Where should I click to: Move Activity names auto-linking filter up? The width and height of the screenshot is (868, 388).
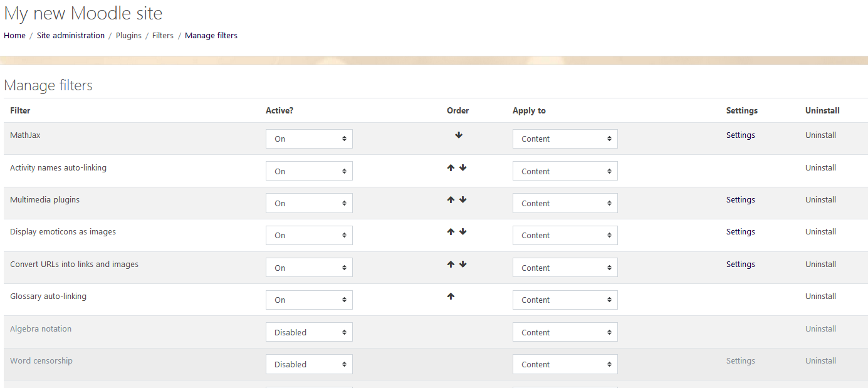point(451,167)
